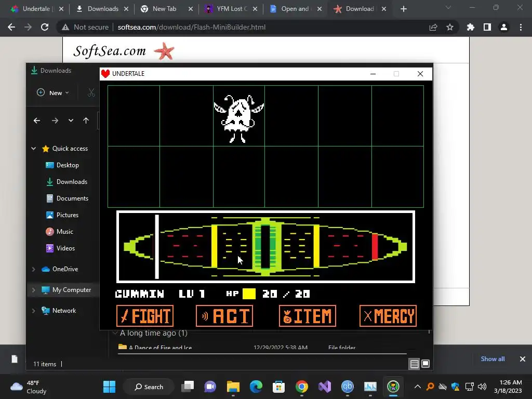532x399 pixels.
Task: Go up one folder in Explorer
Action: coord(86,121)
